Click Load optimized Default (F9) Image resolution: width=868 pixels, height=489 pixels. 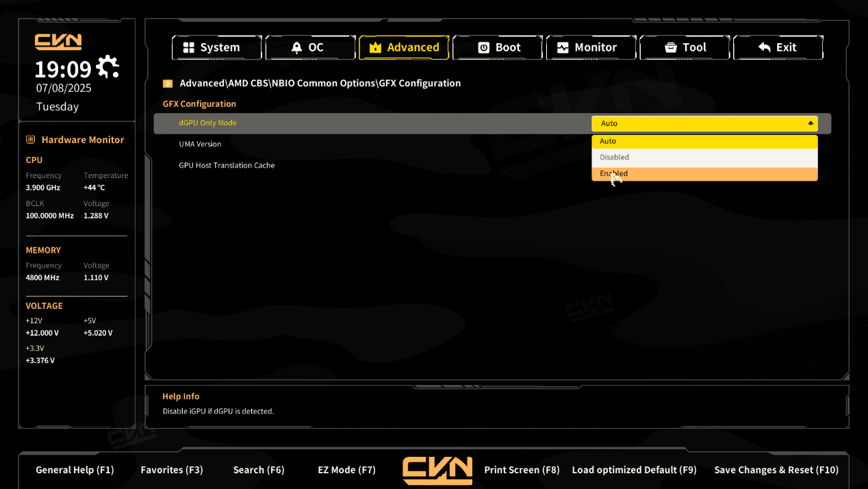click(x=634, y=470)
